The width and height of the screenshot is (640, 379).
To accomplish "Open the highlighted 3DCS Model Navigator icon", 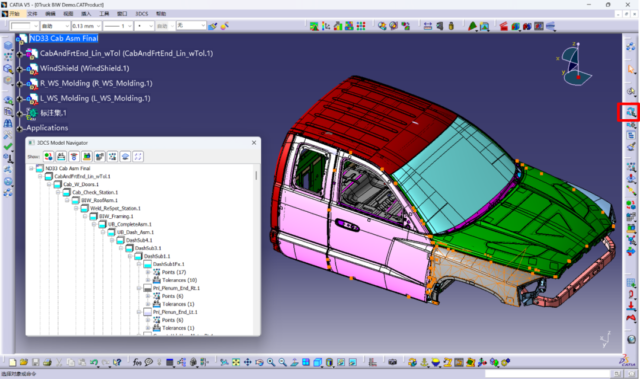I will (631, 112).
